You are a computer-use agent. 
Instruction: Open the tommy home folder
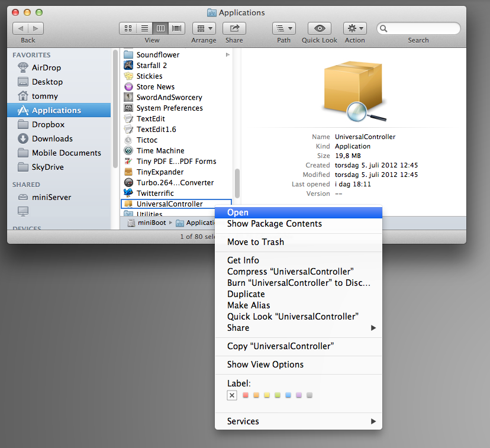59,96
